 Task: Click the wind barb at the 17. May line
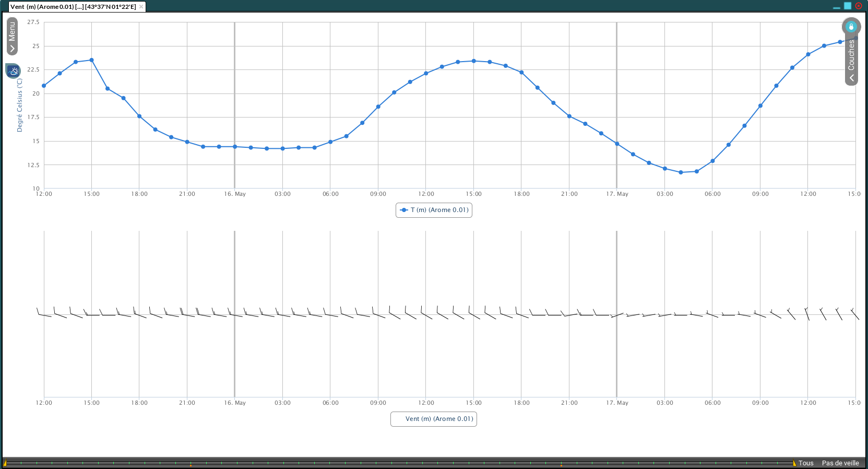[617, 315]
